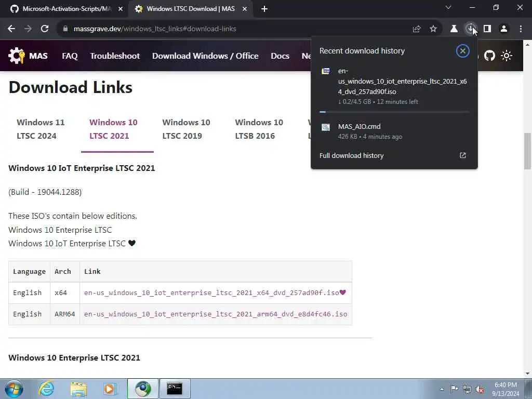Click the MAS gear logo
The width and height of the screenshot is (532, 399).
(17, 56)
